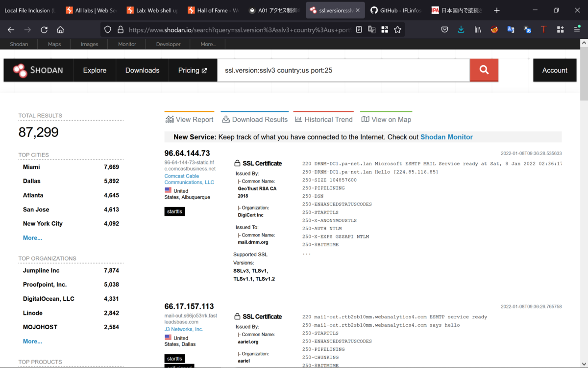Switch to the GitHub IFLinfosec tab
Viewport: 588px width, 368px height.
click(396, 10)
